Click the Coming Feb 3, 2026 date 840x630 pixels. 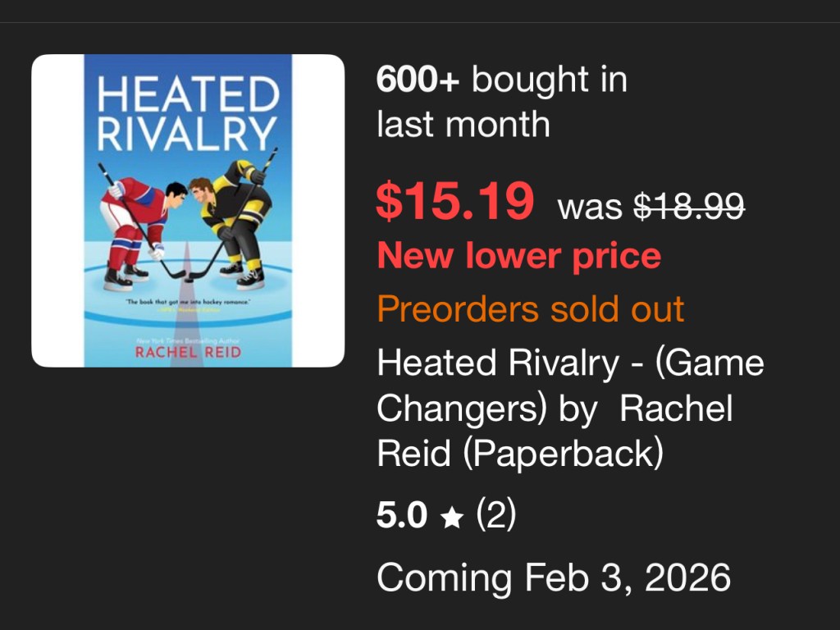pos(553,577)
